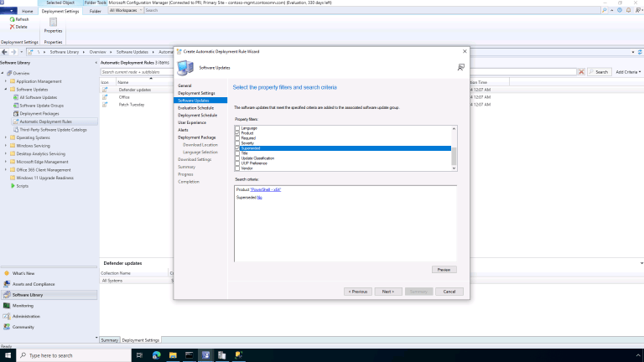Clear the search with the red X icon

tap(581, 72)
